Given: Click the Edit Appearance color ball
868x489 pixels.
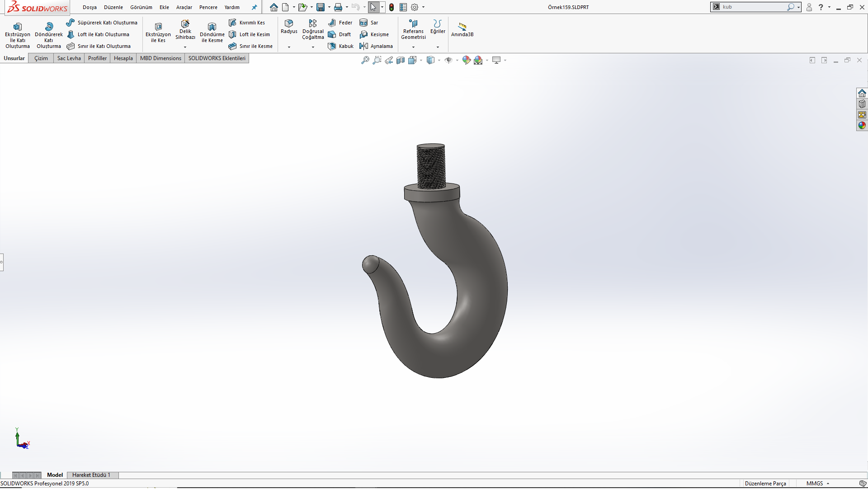Looking at the screenshot, I should (x=467, y=60).
